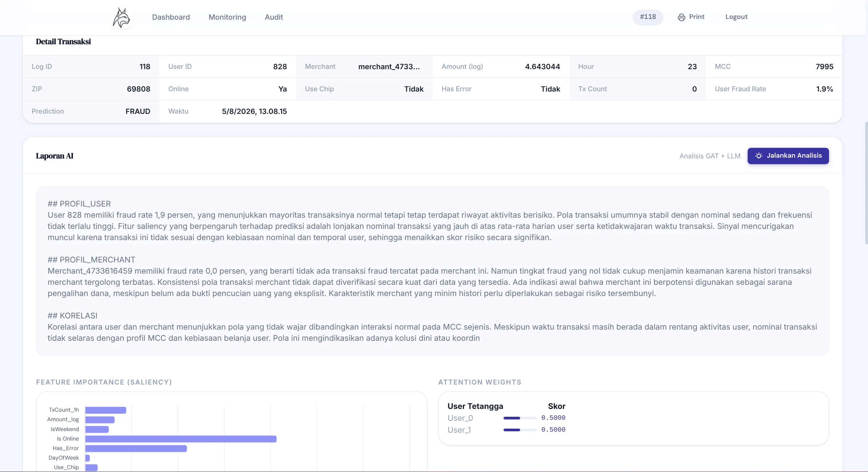The width and height of the screenshot is (868, 472).
Task: Click the User Fraud Rate field label
Action: pos(740,89)
